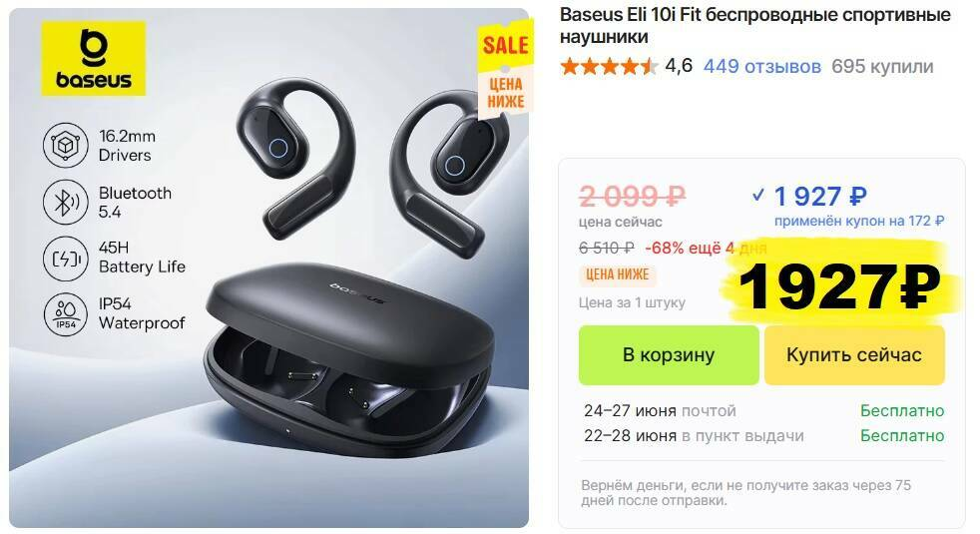Open the 449 отзывов reviews link
Screen dimensions: 980x534
coord(761,66)
